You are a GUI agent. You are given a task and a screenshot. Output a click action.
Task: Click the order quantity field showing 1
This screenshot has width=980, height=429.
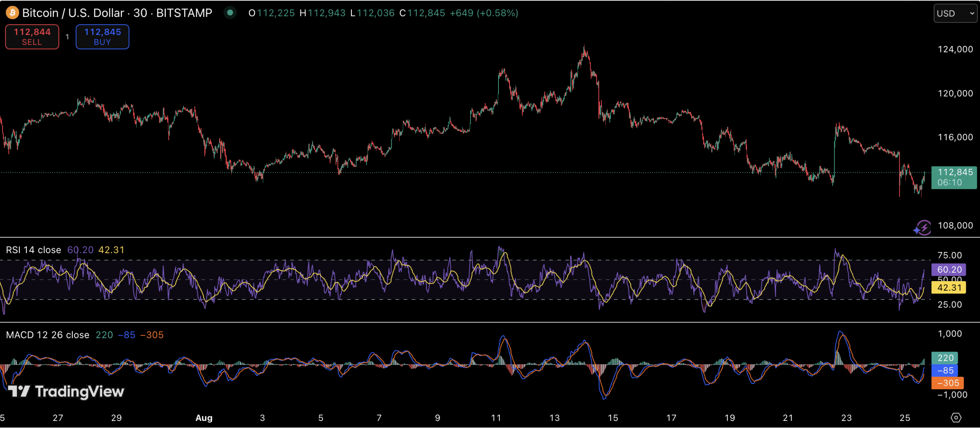point(67,37)
